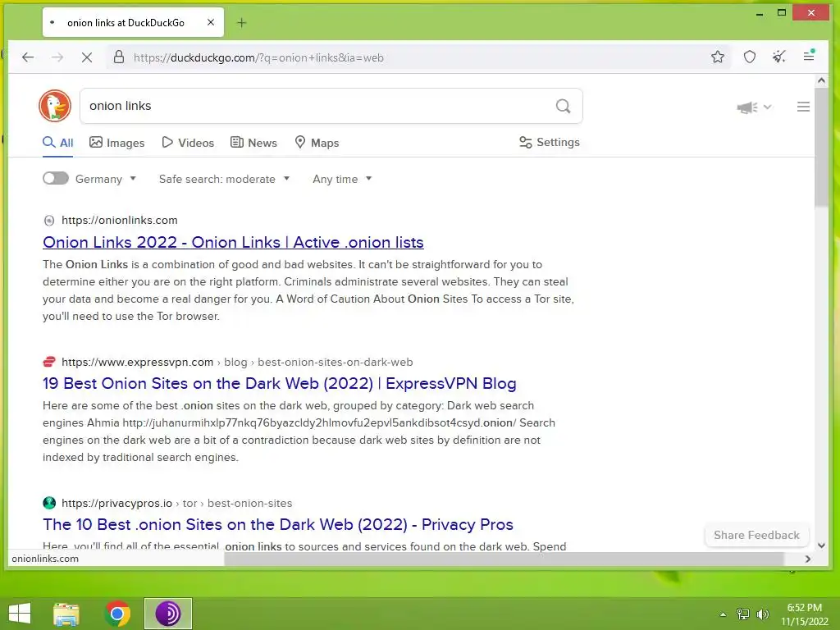Click the vertical scrollbar down arrow

tap(821, 546)
